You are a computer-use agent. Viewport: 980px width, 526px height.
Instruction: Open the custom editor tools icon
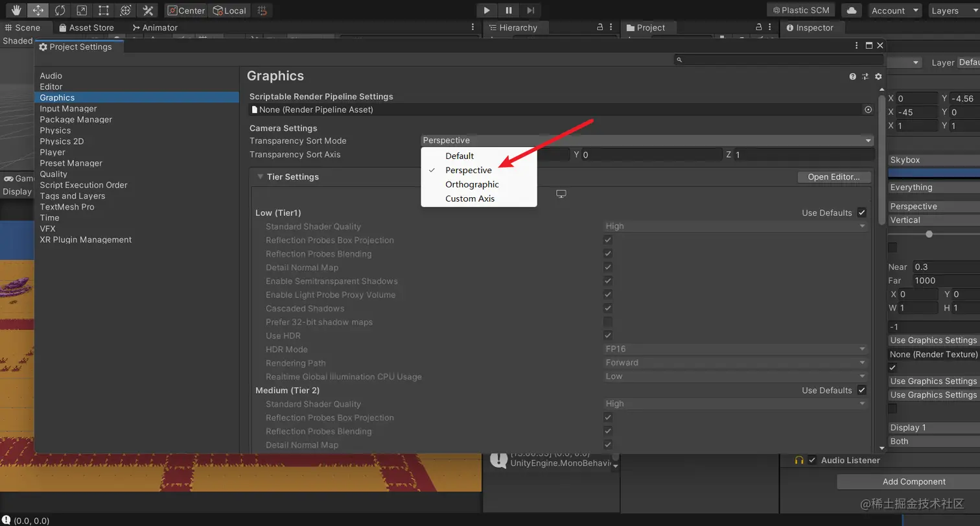(x=148, y=10)
